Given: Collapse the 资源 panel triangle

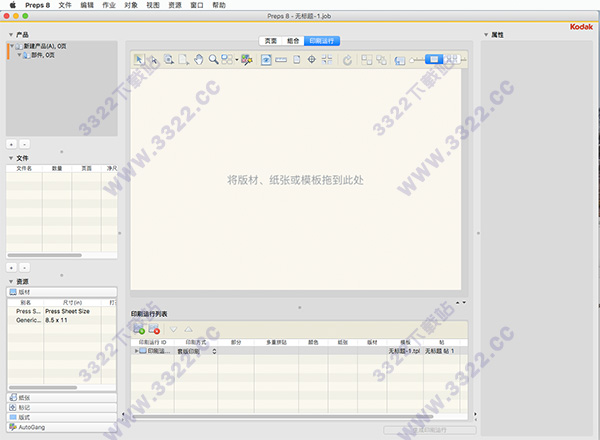Looking at the screenshot, I should (x=11, y=282).
